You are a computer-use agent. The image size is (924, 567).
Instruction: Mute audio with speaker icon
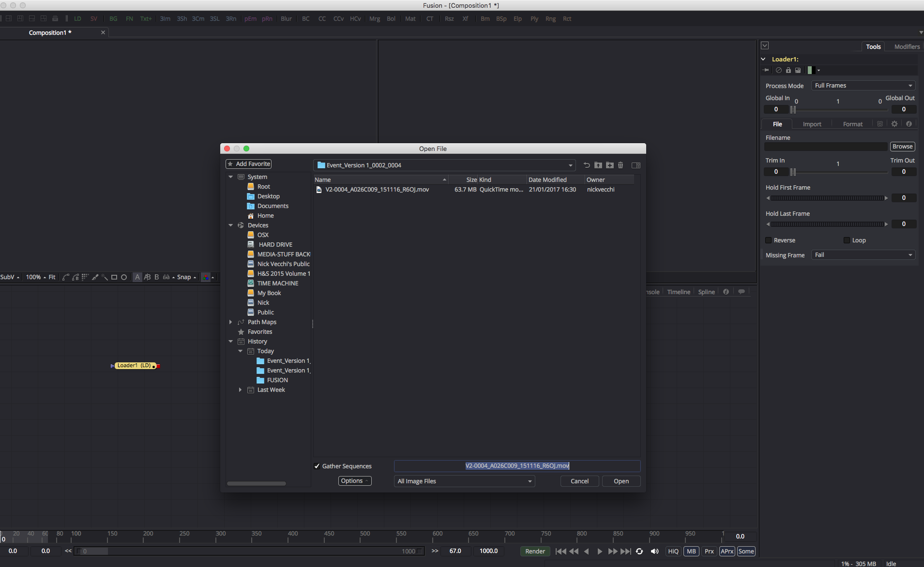point(655,552)
